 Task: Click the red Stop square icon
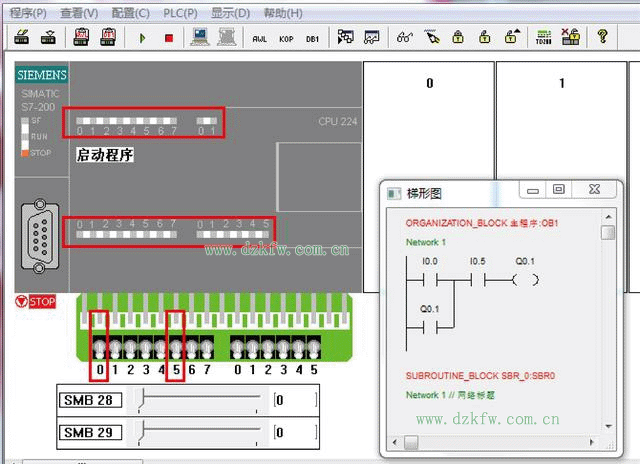point(168,38)
